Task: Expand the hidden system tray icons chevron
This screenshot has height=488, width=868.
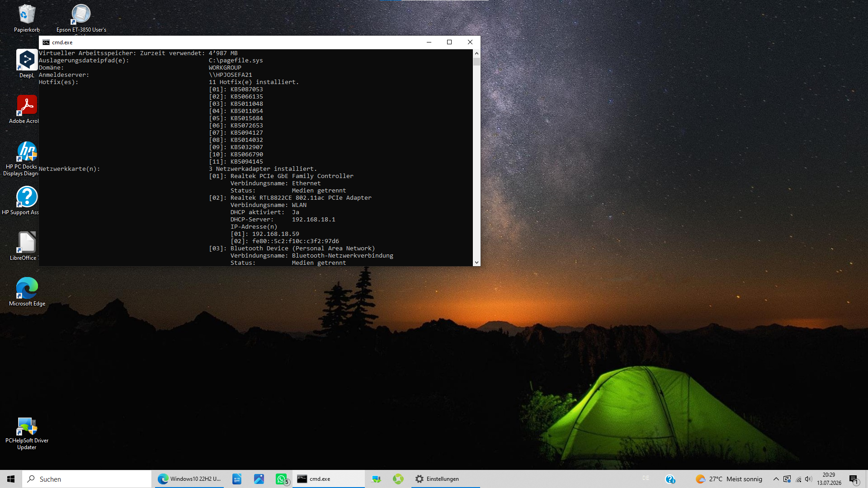Action: [776, 479]
